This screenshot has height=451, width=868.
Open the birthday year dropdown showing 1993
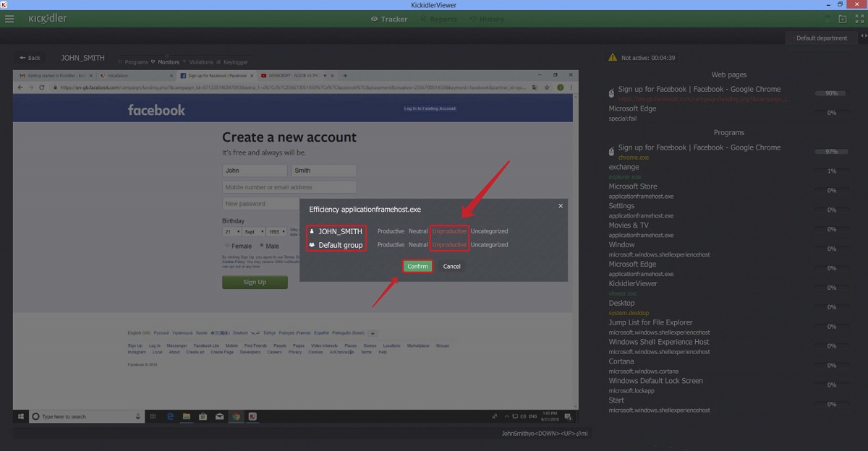[x=278, y=232]
